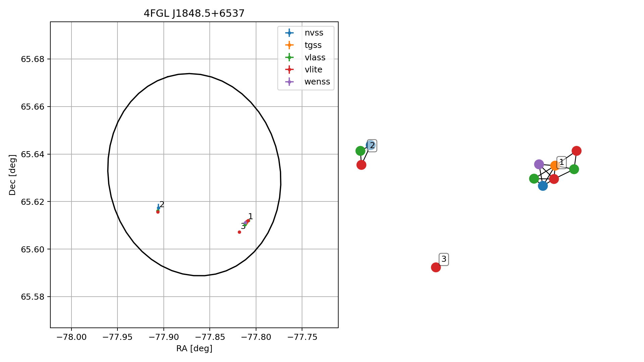The height and width of the screenshot is (362, 644).
Task: Click the plot title 4FGL J1848.5+6537
Action: (194, 13)
